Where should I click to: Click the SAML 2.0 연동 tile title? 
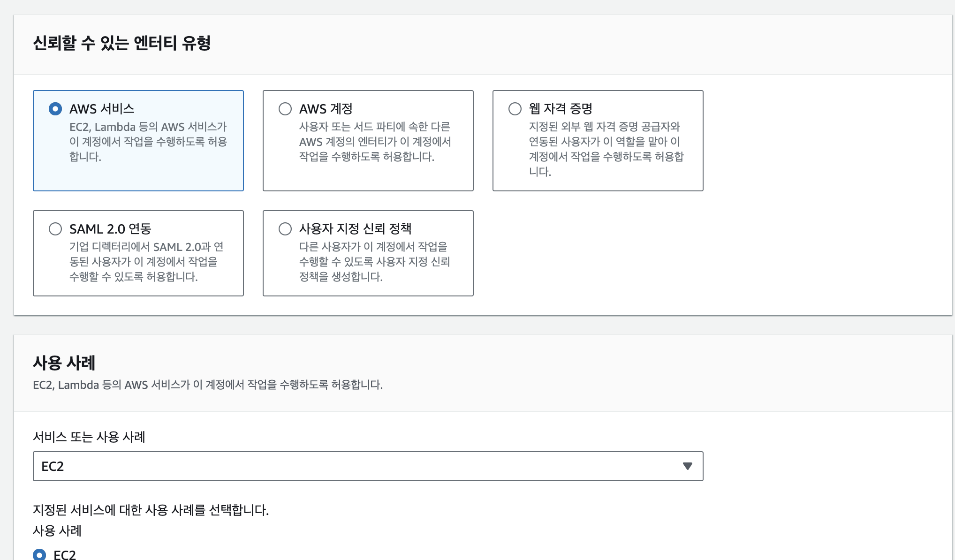[110, 229]
